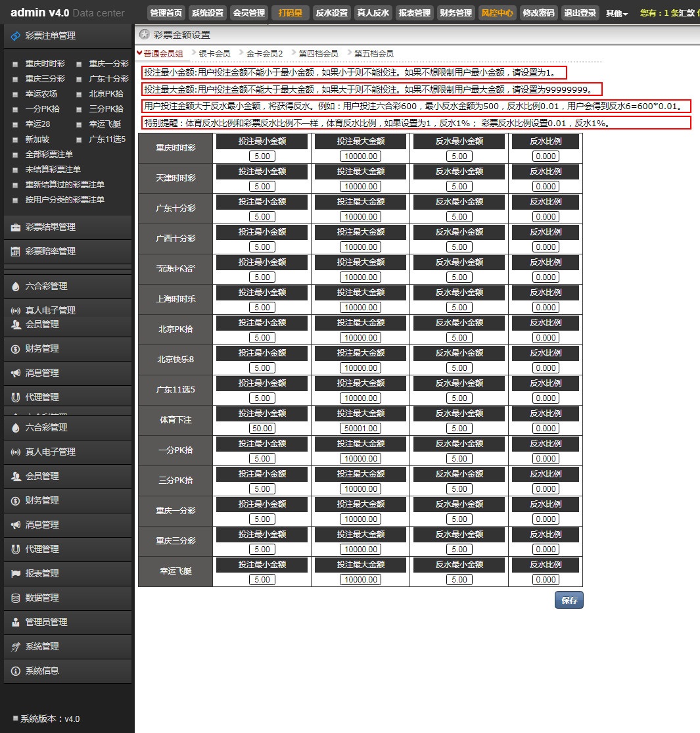Click the calculator icon beside 彩票赔率管理
700x733 pixels.
point(15,252)
